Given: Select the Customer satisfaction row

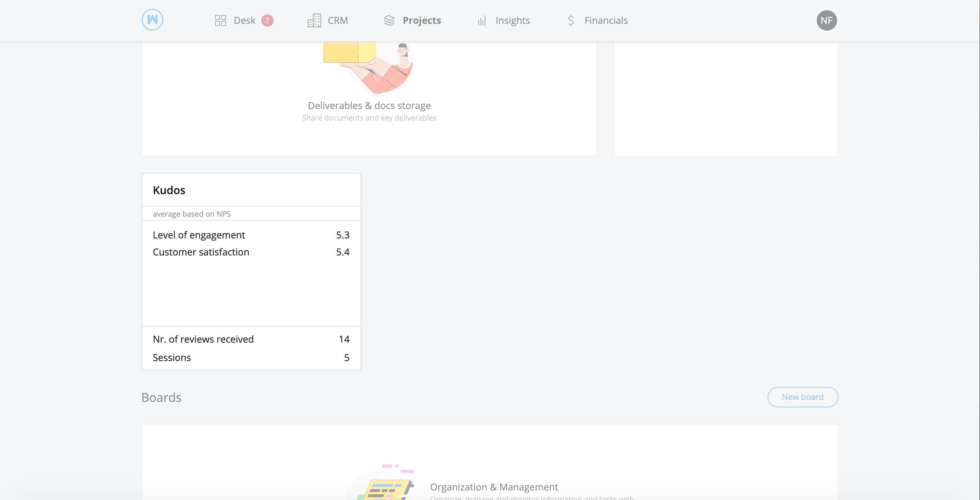Looking at the screenshot, I should [x=251, y=252].
